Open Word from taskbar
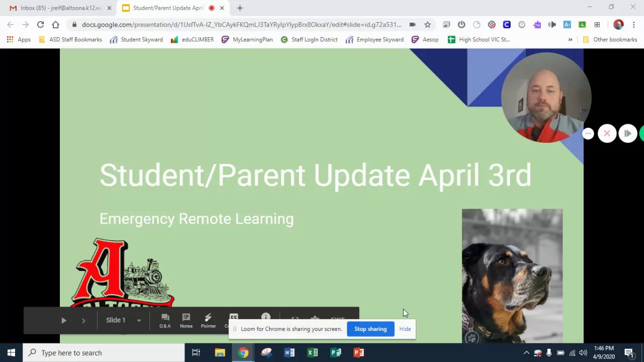 point(289,352)
